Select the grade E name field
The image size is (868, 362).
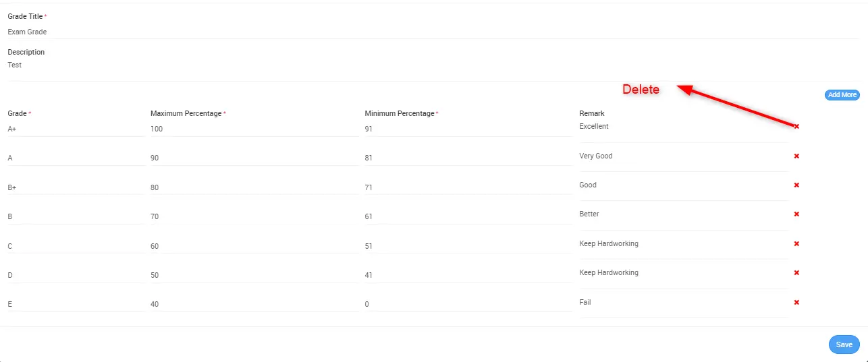[76, 304]
